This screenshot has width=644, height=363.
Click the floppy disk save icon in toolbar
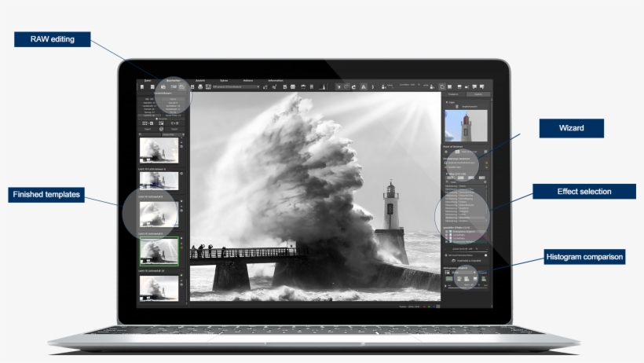pos(192,86)
